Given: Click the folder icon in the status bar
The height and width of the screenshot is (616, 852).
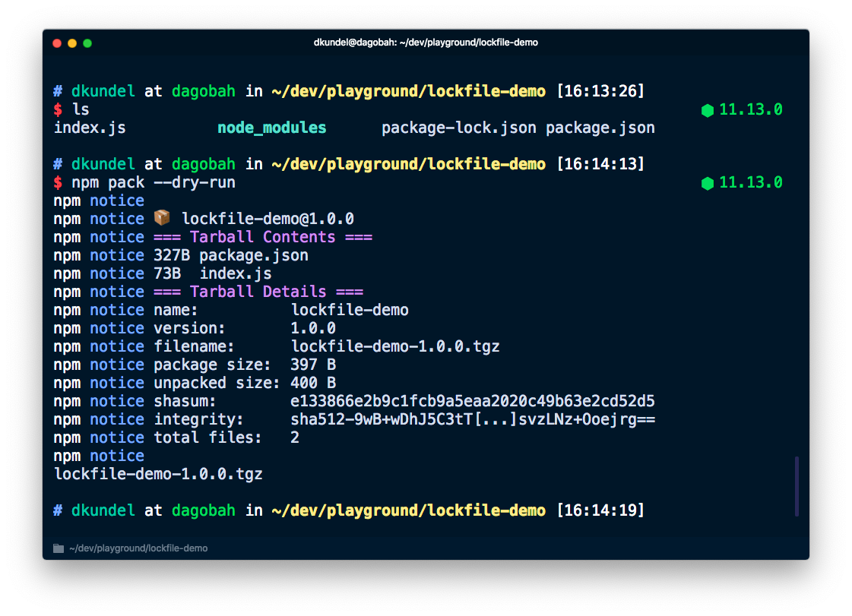Looking at the screenshot, I should [59, 548].
